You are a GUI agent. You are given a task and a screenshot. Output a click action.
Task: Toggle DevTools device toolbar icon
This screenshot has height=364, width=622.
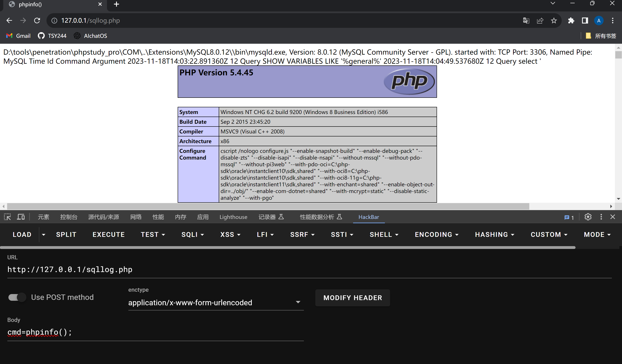(21, 217)
